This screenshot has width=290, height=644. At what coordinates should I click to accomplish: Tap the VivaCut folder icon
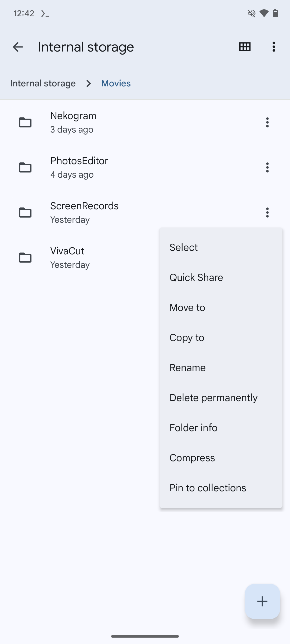coord(25,258)
